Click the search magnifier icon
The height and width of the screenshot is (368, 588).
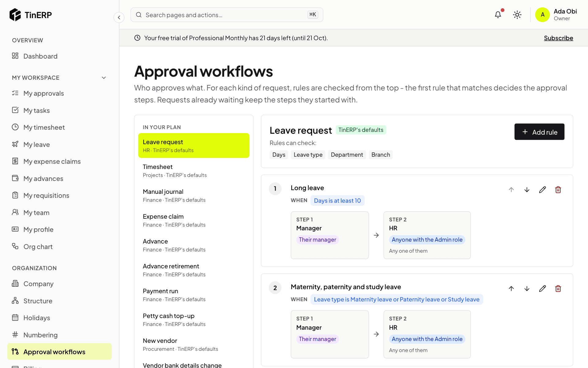click(x=139, y=15)
